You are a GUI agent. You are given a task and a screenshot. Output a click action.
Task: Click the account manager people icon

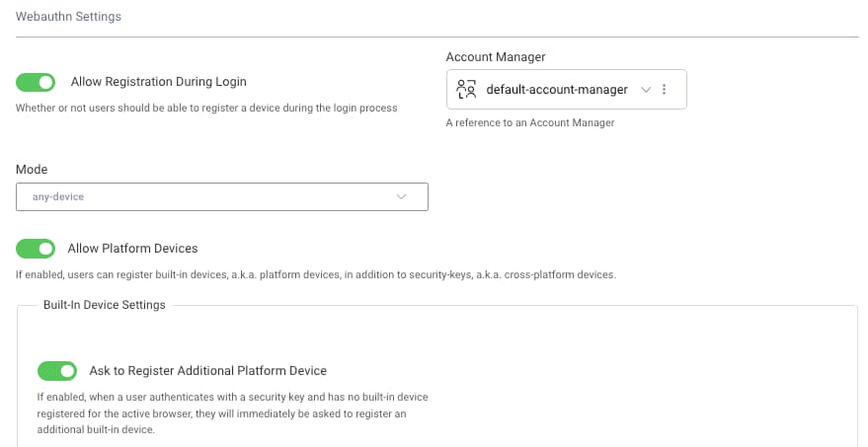pos(465,89)
